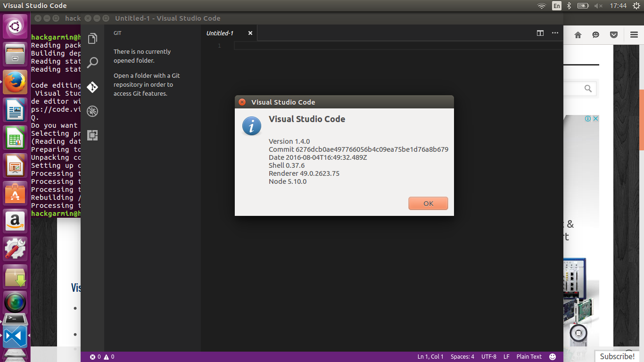Image resolution: width=644 pixels, height=362 pixels.
Task: Click OK in the About dialog
Action: click(x=428, y=203)
